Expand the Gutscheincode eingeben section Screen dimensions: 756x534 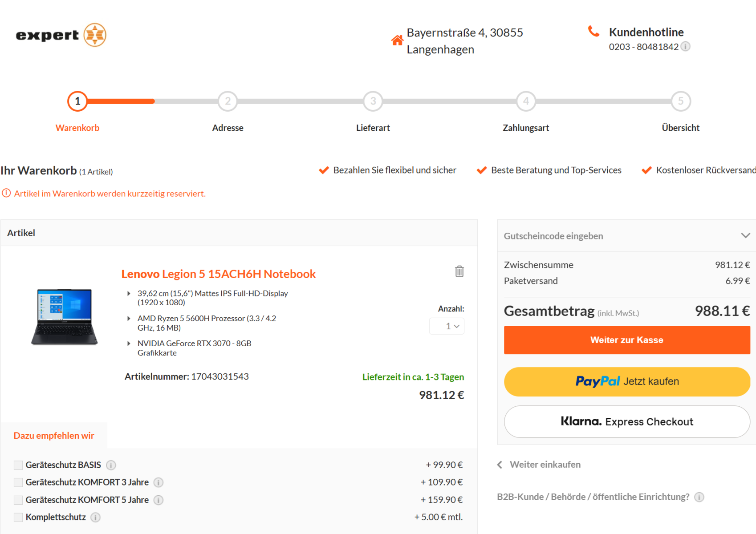point(745,236)
